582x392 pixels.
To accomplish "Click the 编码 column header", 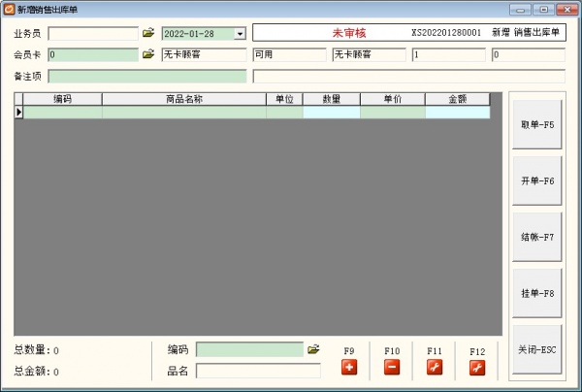I will tap(62, 99).
